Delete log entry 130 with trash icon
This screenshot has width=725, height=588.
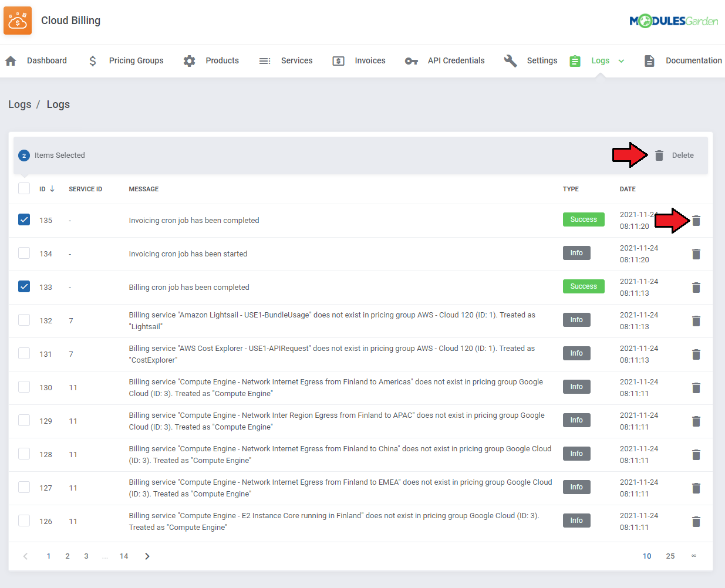[696, 388]
